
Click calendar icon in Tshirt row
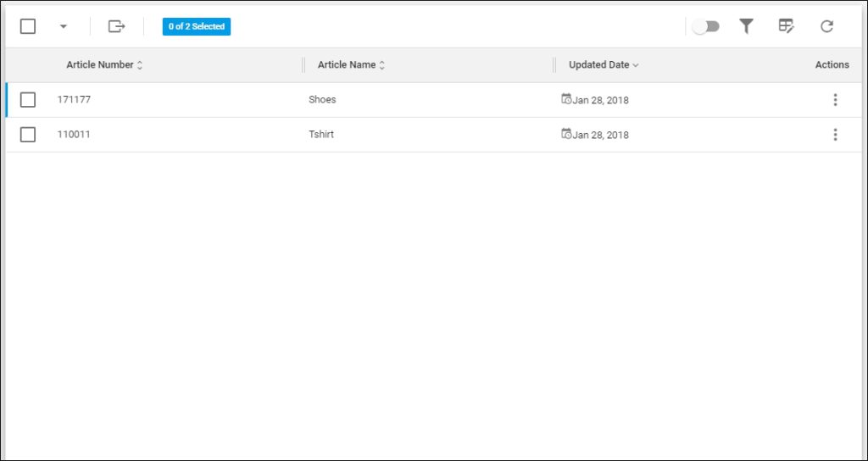pyautogui.click(x=566, y=134)
